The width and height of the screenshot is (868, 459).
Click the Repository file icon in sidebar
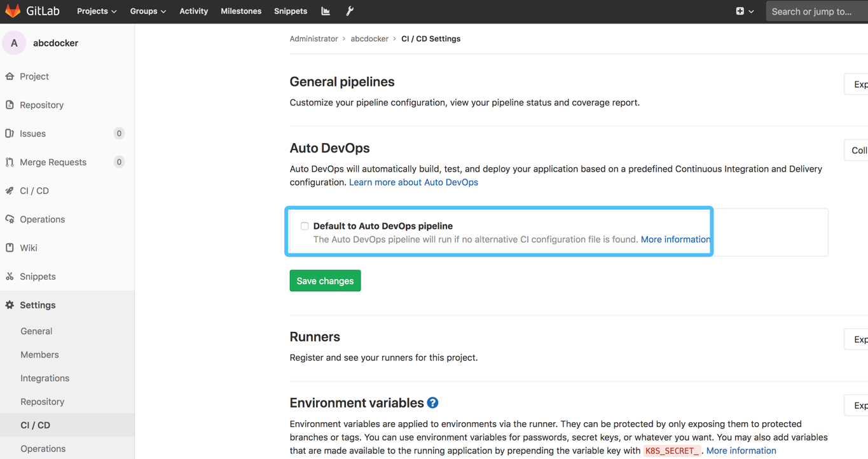pos(10,105)
